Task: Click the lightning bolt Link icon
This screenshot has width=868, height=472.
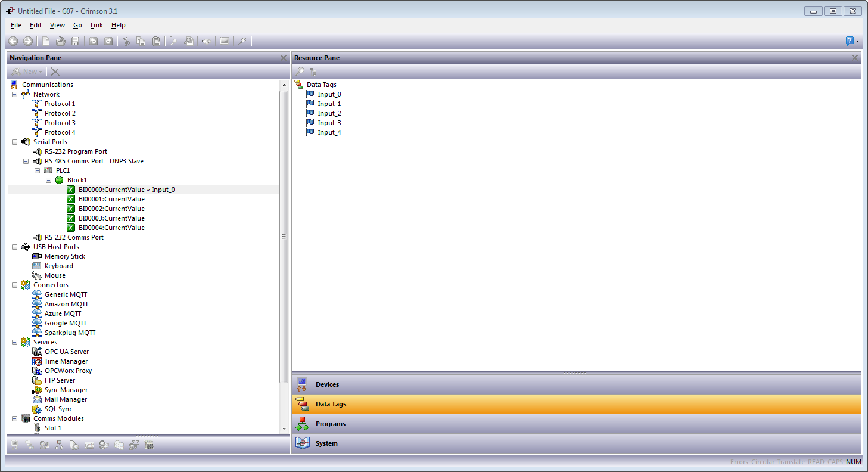Action: tap(242, 41)
